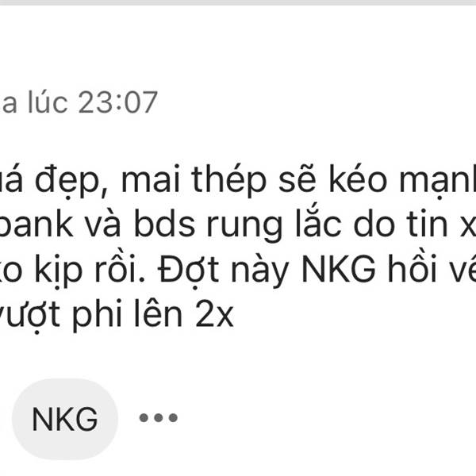The image size is (476, 476).
Task: Click the NKG ticker inside post text
Action: click(x=339, y=270)
